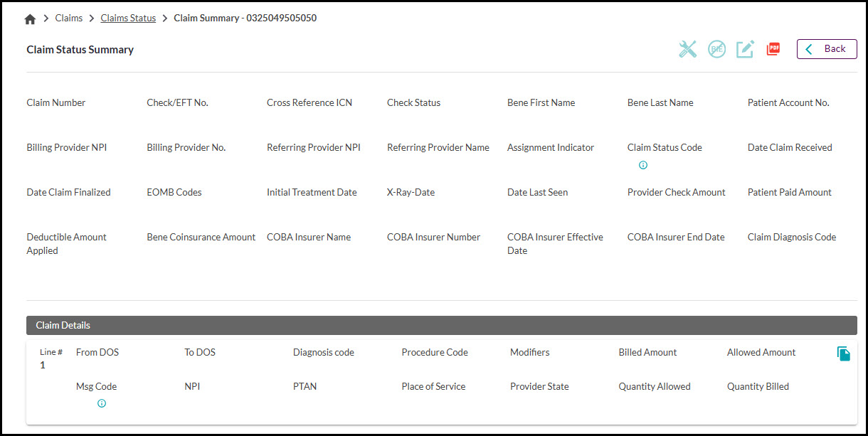
Task: Open the edit claim icon
Action: (x=745, y=48)
